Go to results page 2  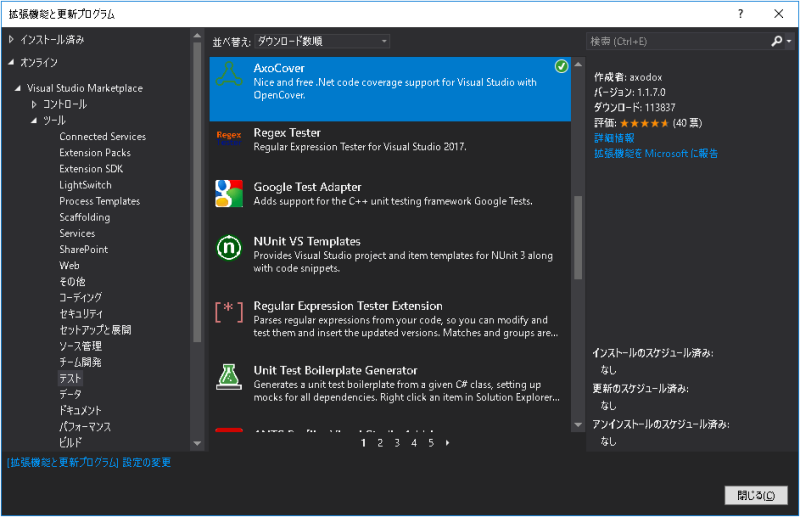point(380,443)
